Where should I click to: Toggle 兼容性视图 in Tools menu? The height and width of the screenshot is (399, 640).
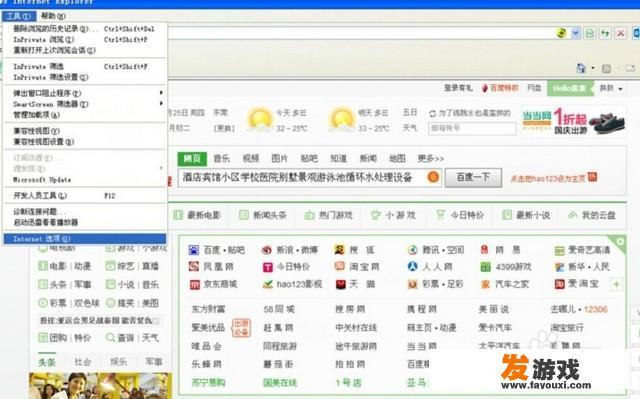[85, 131]
